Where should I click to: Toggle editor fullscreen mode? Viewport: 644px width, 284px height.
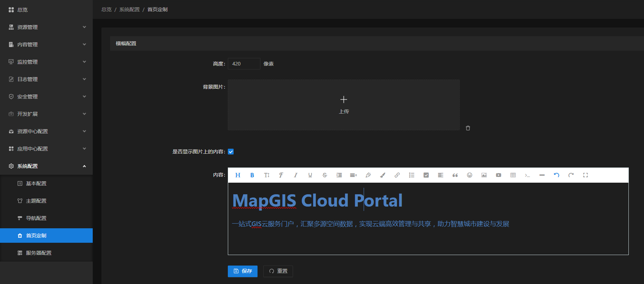[x=585, y=175]
